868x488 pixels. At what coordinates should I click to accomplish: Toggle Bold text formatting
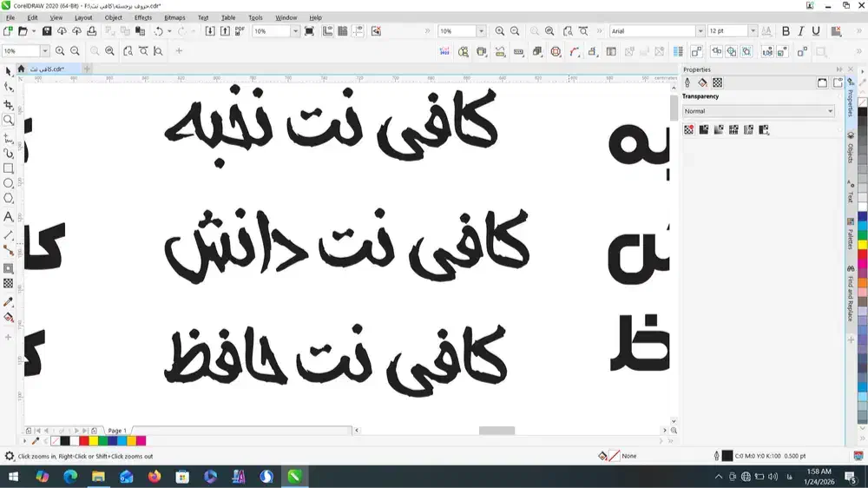pos(786,31)
